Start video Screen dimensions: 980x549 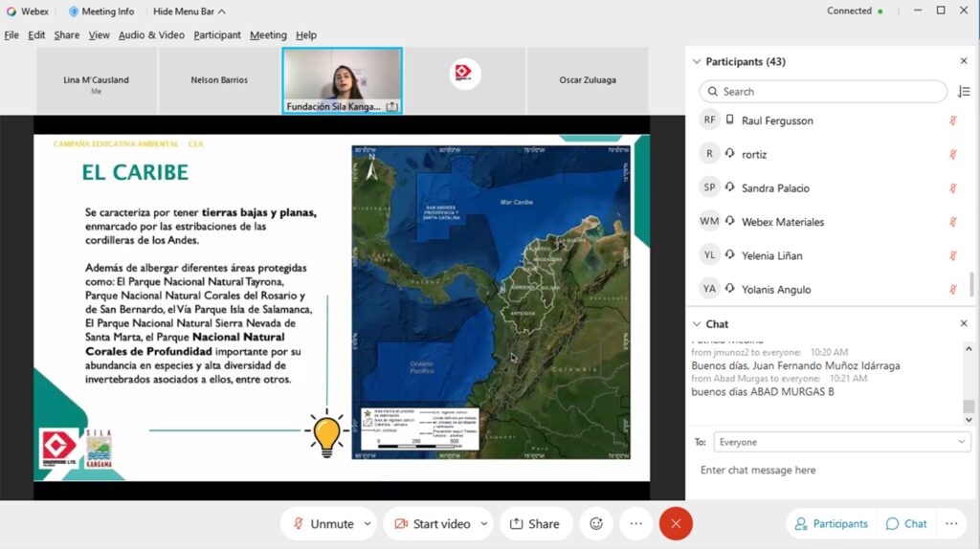tap(433, 523)
